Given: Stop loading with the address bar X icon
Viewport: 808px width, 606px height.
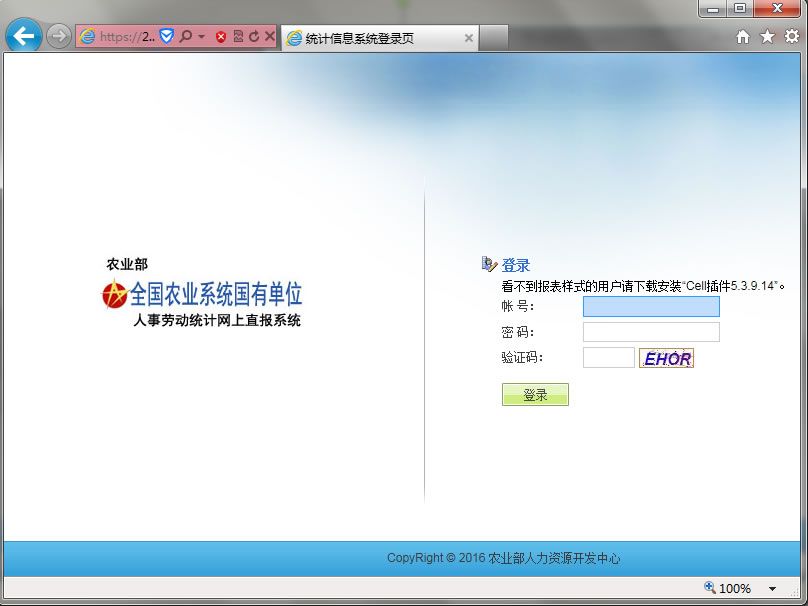Looking at the screenshot, I should 270,37.
